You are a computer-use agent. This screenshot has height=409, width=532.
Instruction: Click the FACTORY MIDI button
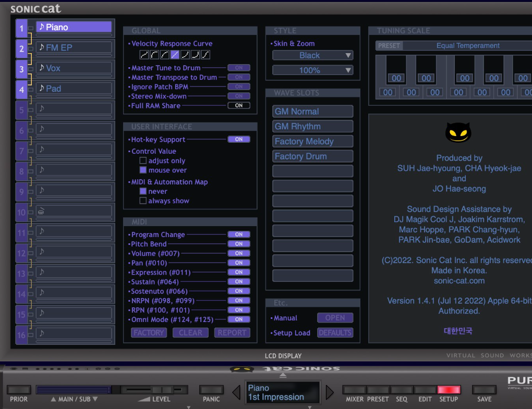pos(149,333)
